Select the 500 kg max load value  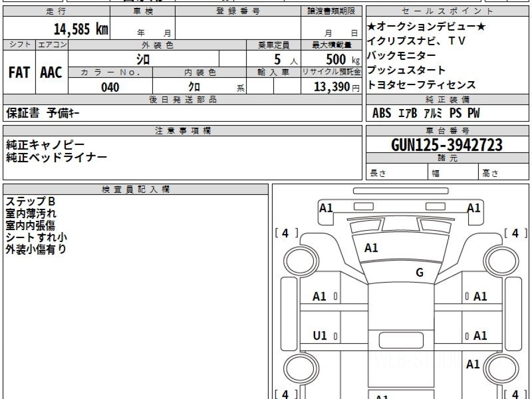[342, 59]
